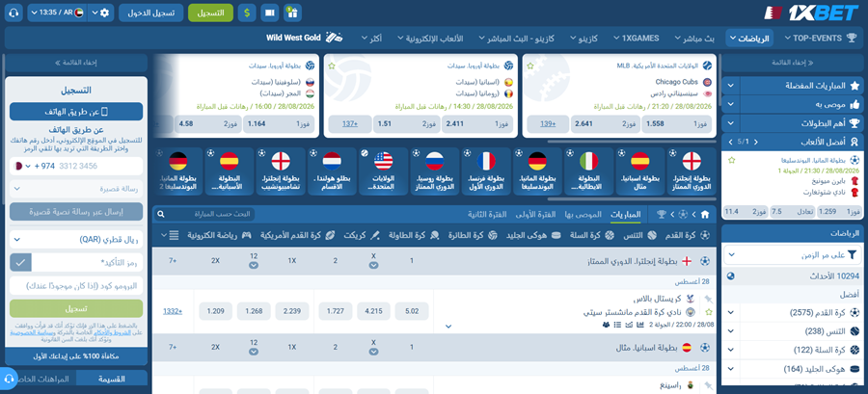
Task: Filter by رياضة الكترونية in filter bar
Action: click(x=220, y=235)
